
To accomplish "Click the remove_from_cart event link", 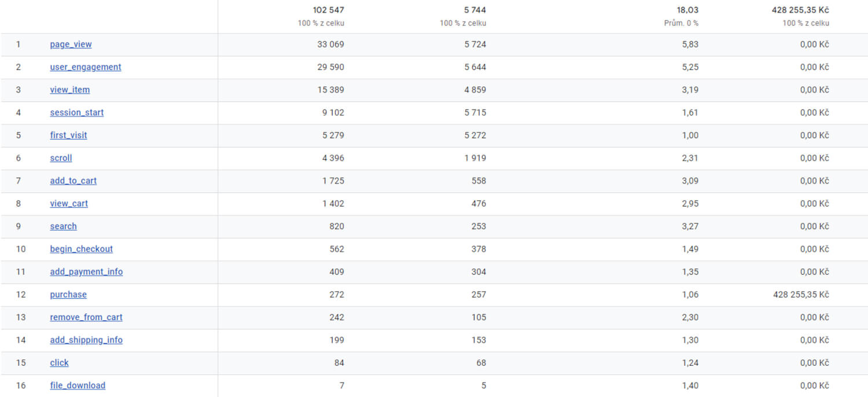I will 86,317.
